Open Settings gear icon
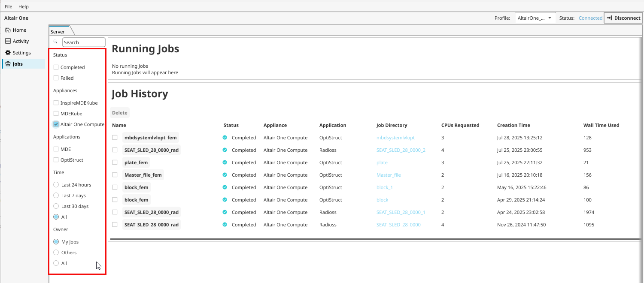 click(x=8, y=53)
